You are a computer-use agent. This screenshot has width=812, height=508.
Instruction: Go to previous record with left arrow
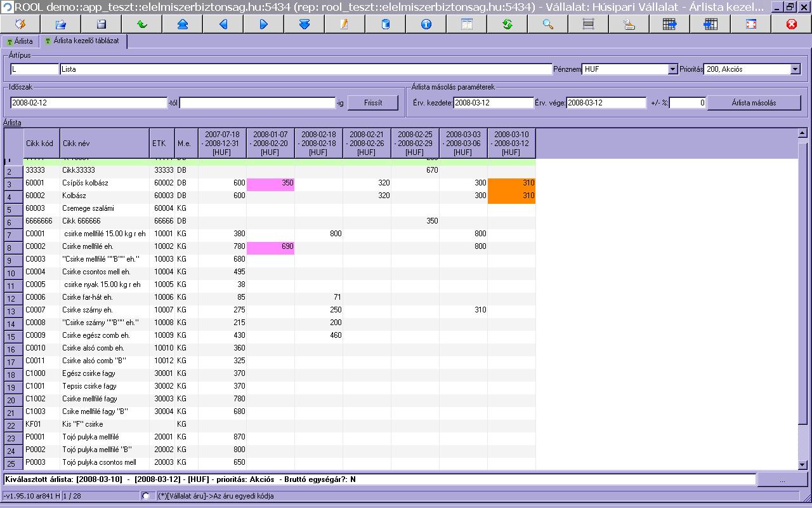(223, 24)
